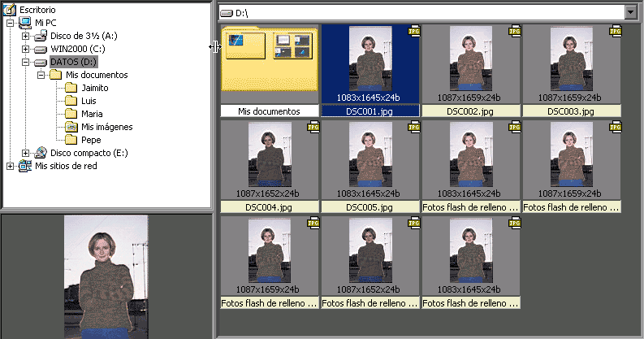Viewport: 644px width, 339px height.
Task: Click the large preview image of the woman
Action: point(106,277)
